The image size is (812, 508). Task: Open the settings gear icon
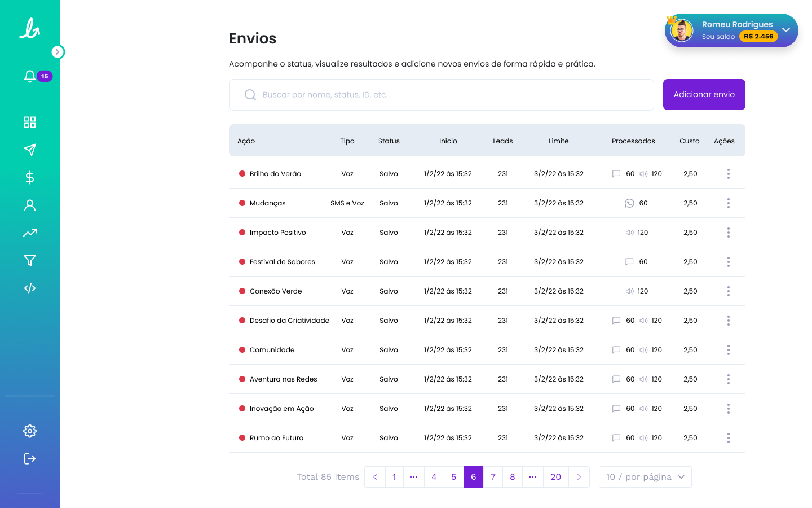(x=30, y=431)
